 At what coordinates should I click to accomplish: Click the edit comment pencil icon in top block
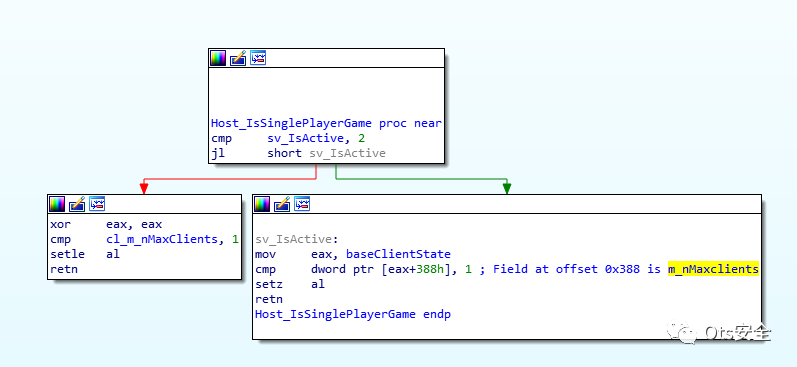238,58
